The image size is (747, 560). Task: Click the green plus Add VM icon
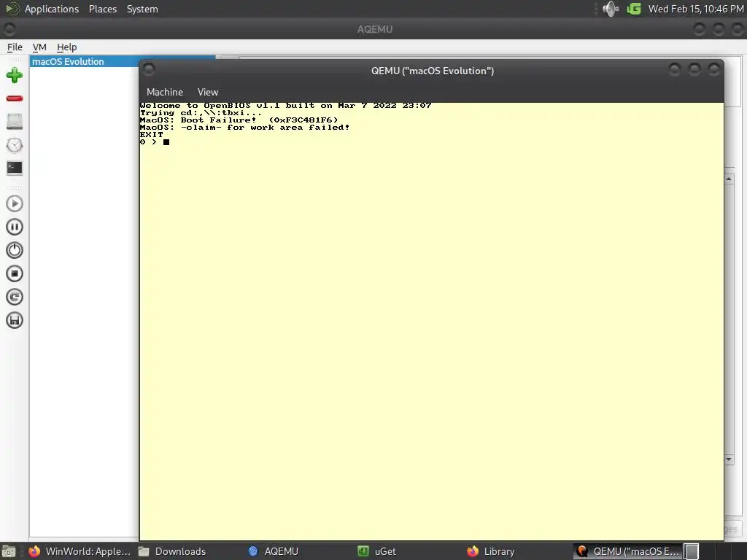tap(15, 75)
